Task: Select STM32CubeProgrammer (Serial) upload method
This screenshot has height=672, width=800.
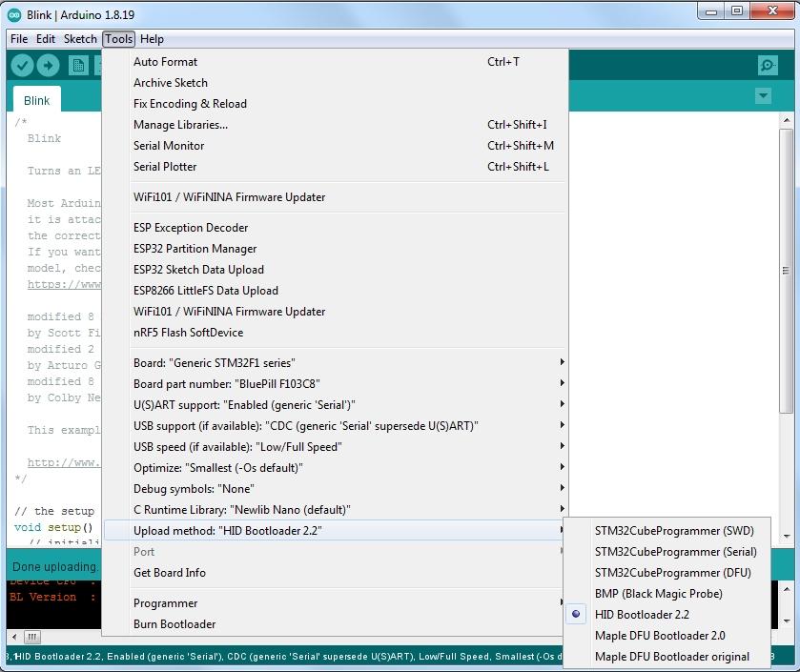Action: [667, 552]
